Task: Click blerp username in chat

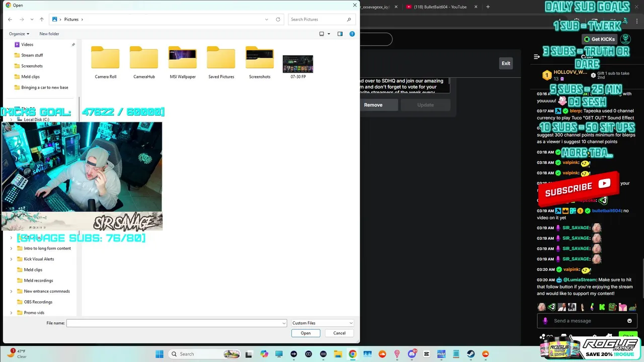Action: click(x=575, y=111)
